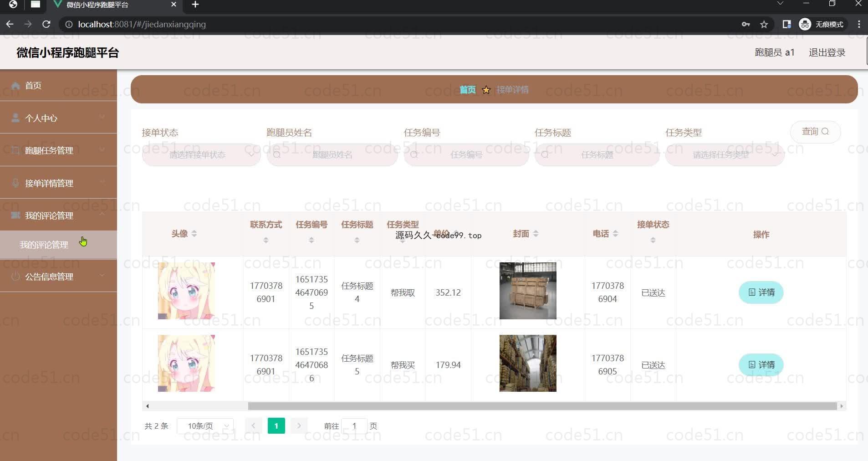Click the search icon in 任务标题 field
Viewport: 868px width, 461px height.
click(545, 154)
